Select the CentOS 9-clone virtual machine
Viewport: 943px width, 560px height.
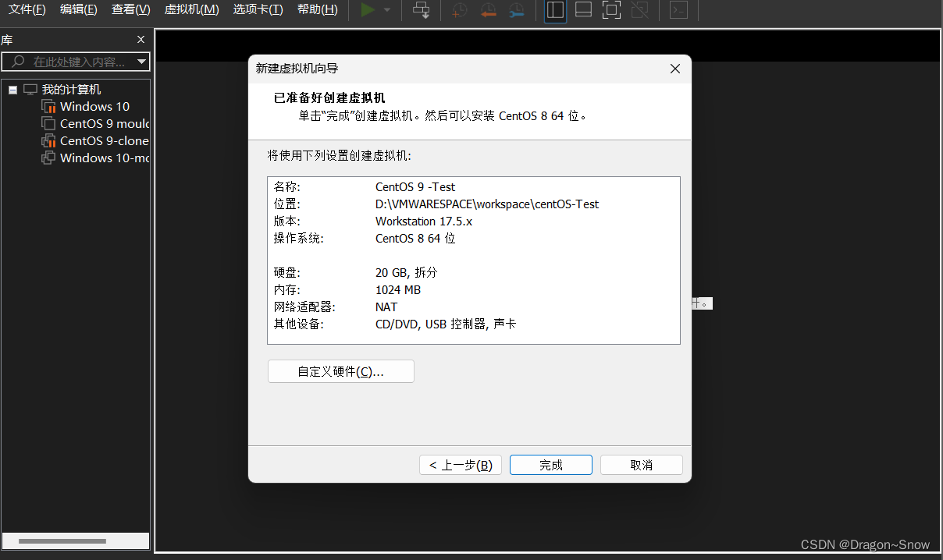coord(105,141)
